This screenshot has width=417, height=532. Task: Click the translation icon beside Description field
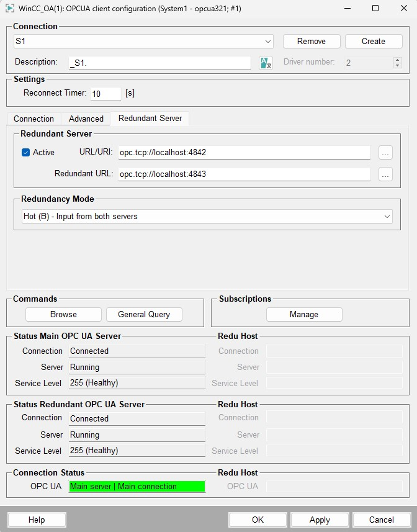pyautogui.click(x=266, y=63)
